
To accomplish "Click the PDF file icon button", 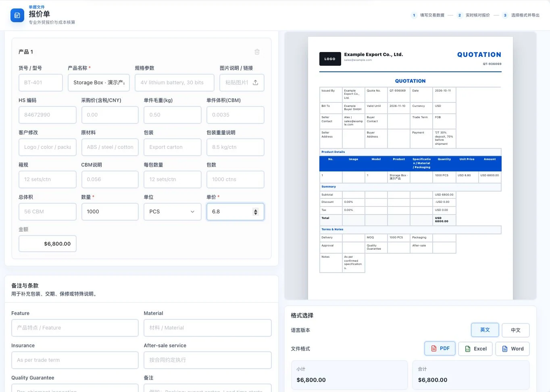I will point(440,348).
